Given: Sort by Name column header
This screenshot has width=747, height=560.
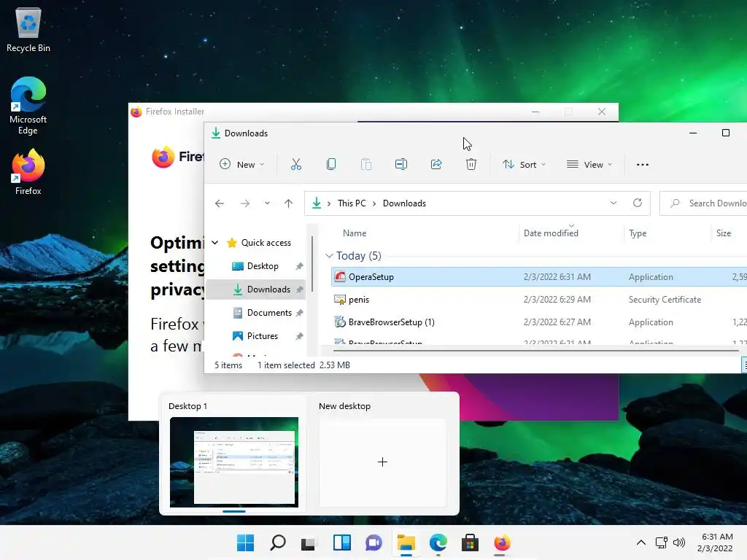Looking at the screenshot, I should coord(355,233).
